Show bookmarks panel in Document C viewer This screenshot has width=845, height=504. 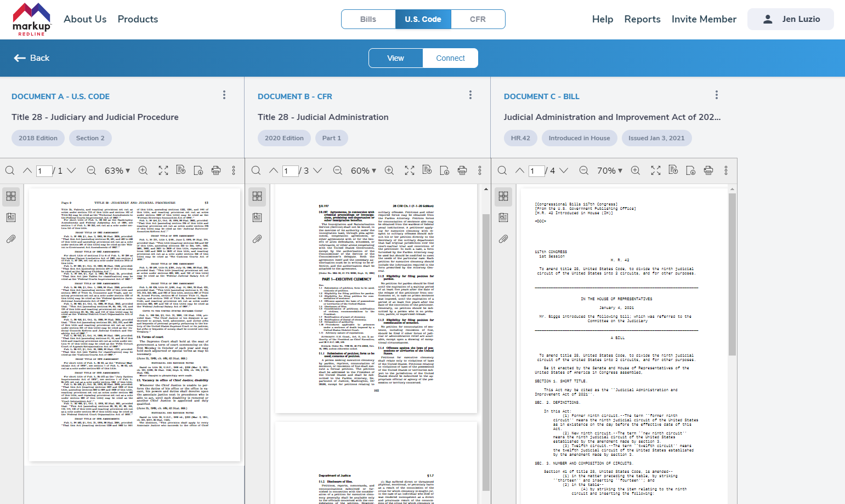point(503,217)
